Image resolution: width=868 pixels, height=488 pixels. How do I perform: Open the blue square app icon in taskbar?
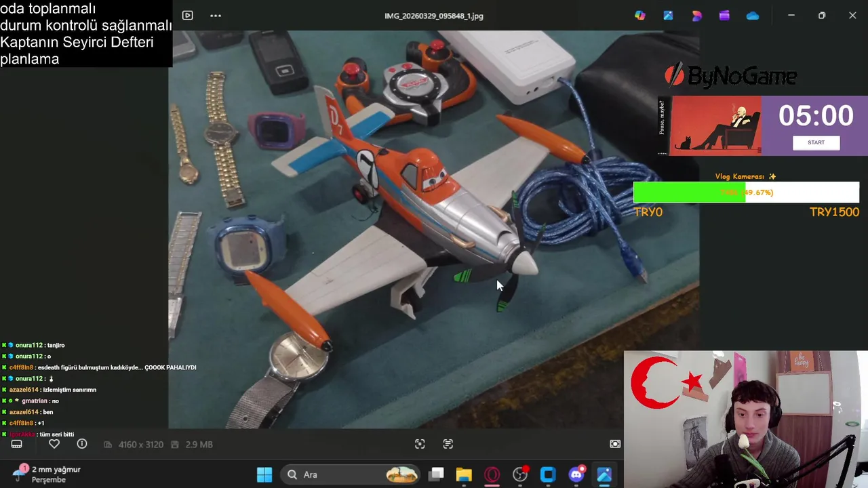[548, 474]
